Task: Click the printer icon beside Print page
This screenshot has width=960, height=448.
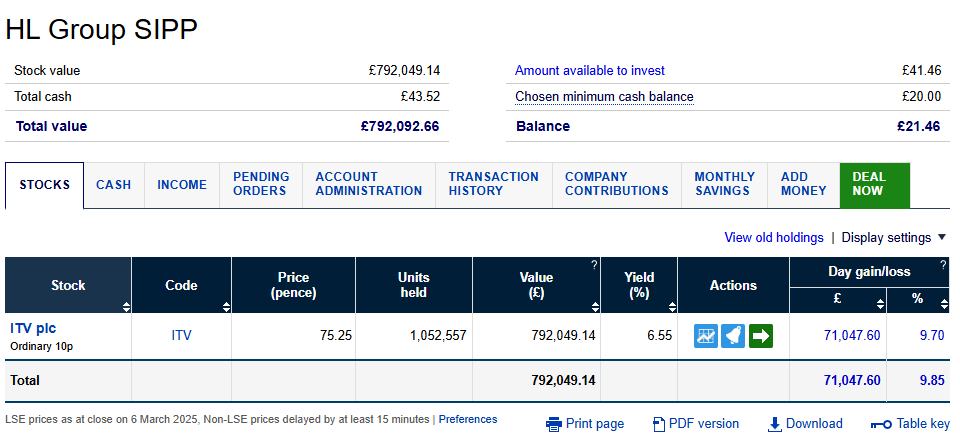Action: point(553,424)
